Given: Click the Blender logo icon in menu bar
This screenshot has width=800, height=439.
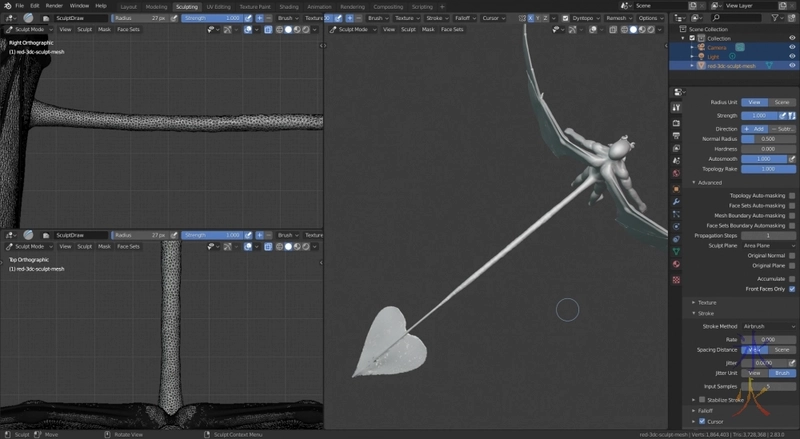Looking at the screenshot, I should [x=7, y=6].
